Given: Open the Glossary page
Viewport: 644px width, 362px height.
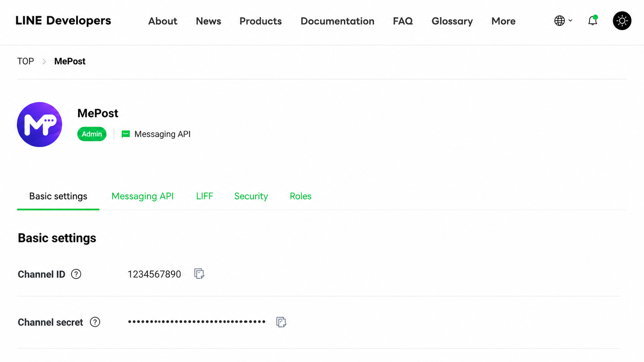Looking at the screenshot, I should click(452, 21).
